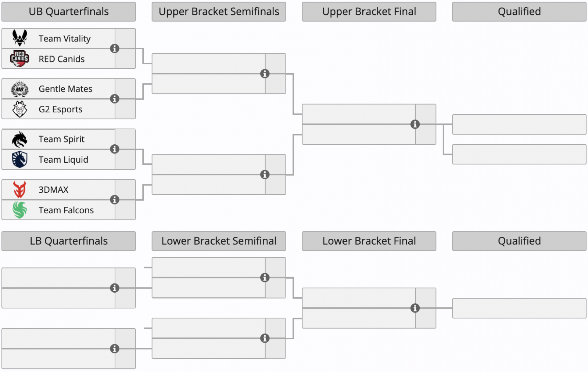The height and width of the screenshot is (372, 588).
Task: Open the Upper Bracket Final match info
Action: coord(415,124)
